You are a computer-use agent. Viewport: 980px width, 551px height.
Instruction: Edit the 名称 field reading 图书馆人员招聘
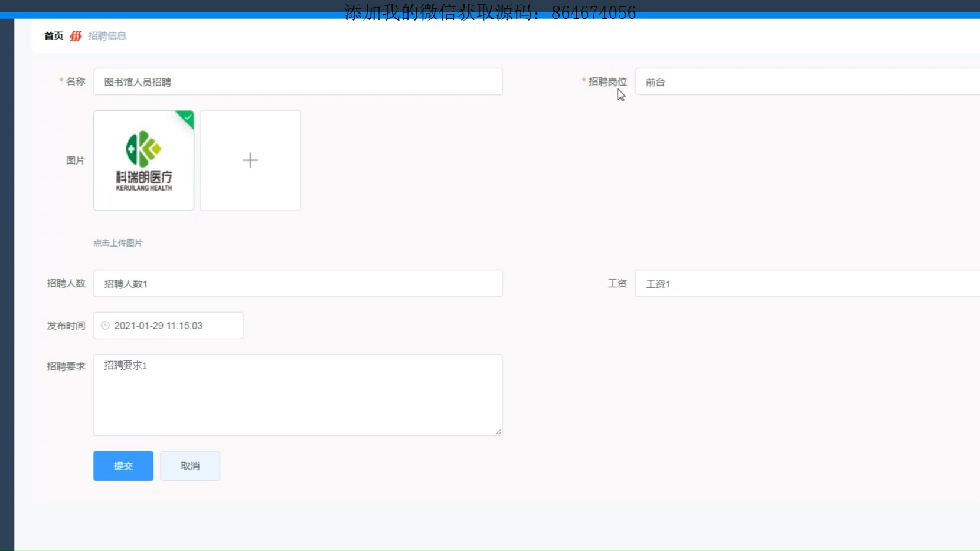(298, 82)
